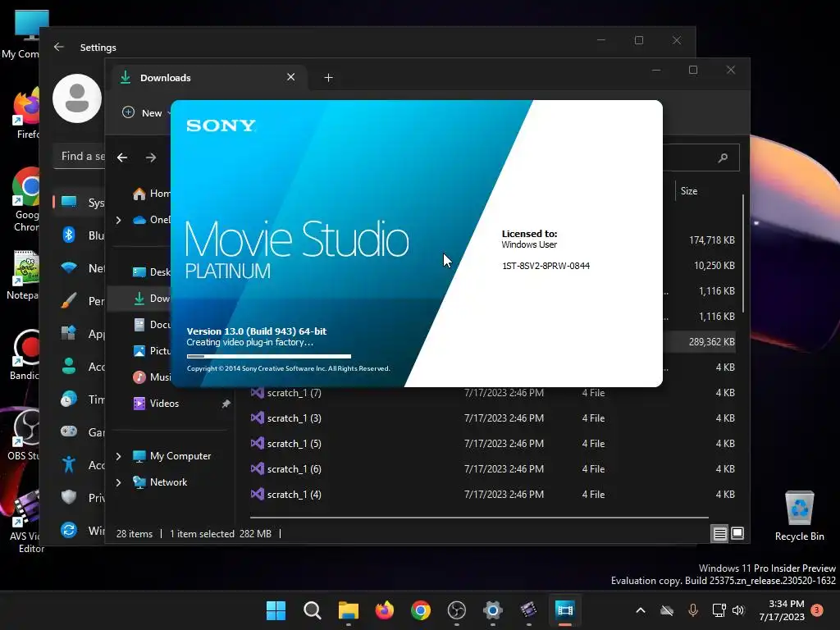The image size is (840, 630).
Task: Expand OneDrive tree node
Action: (118, 220)
